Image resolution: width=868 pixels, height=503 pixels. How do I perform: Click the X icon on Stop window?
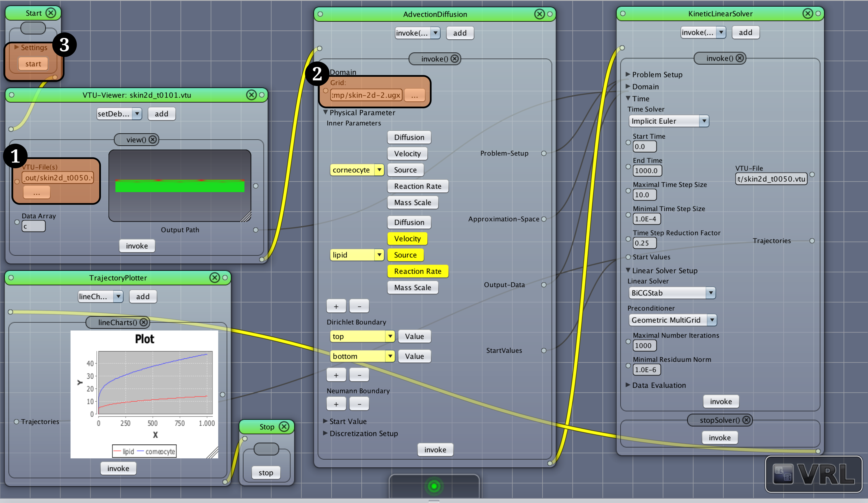pyautogui.click(x=284, y=427)
